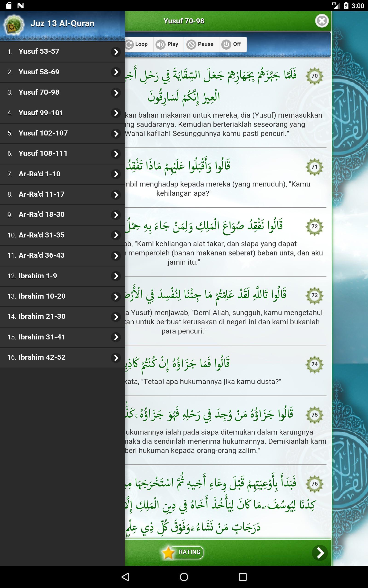Select Ibrahim 10-20 list entry
368x588 pixels.
click(63, 297)
